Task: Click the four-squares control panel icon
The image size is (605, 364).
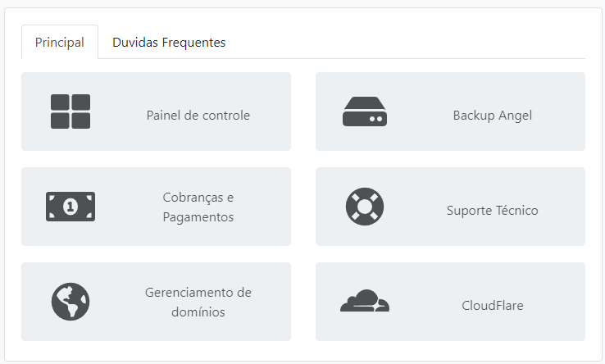Action: (71, 111)
